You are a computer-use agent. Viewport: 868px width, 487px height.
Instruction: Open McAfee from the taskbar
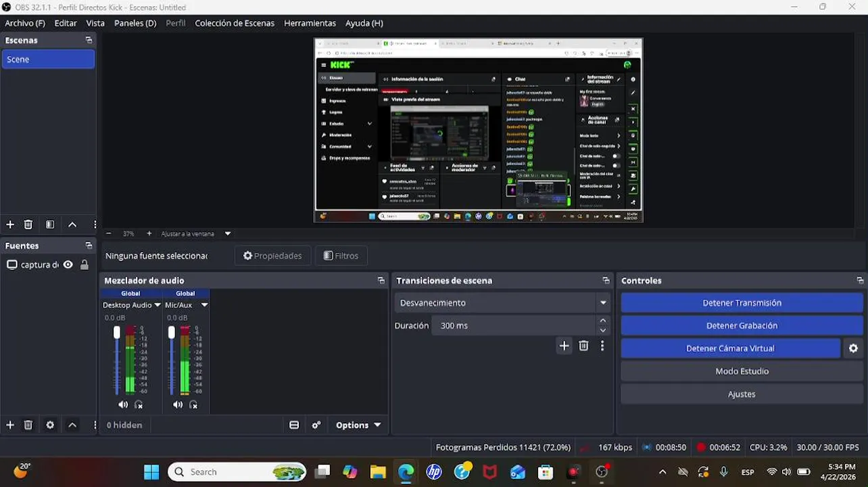click(x=489, y=471)
